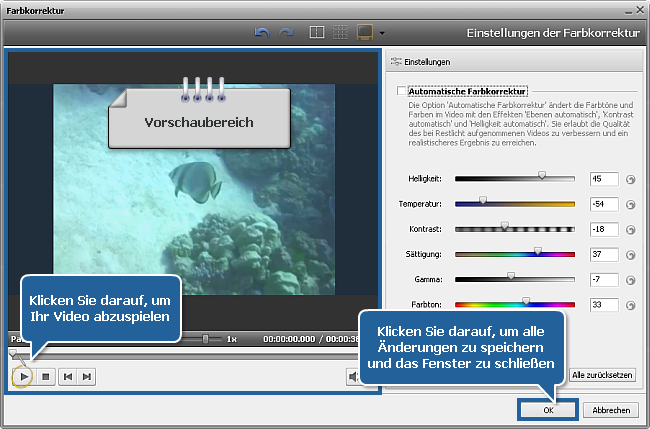
Task: Reset the Temperatur value
Action: point(630,205)
